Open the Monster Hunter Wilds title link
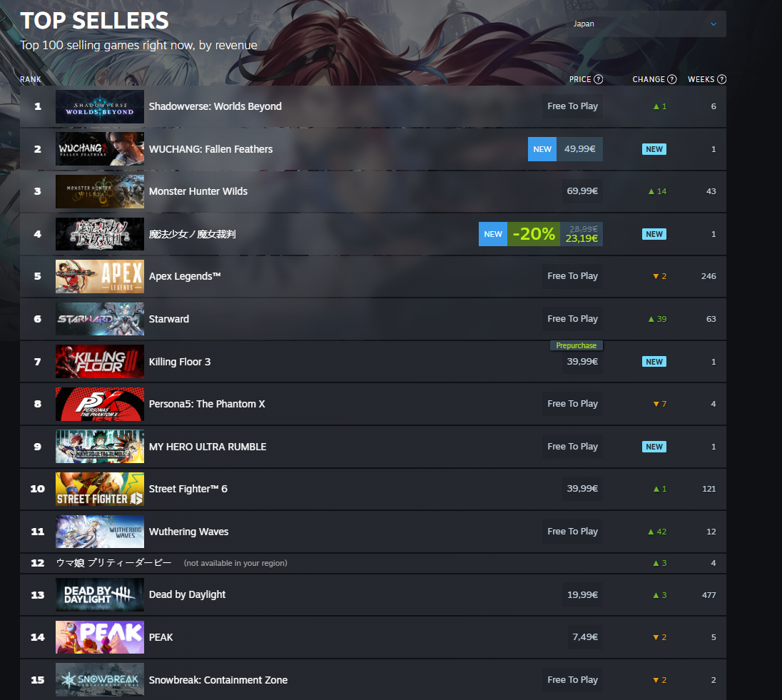782x700 pixels. point(198,191)
